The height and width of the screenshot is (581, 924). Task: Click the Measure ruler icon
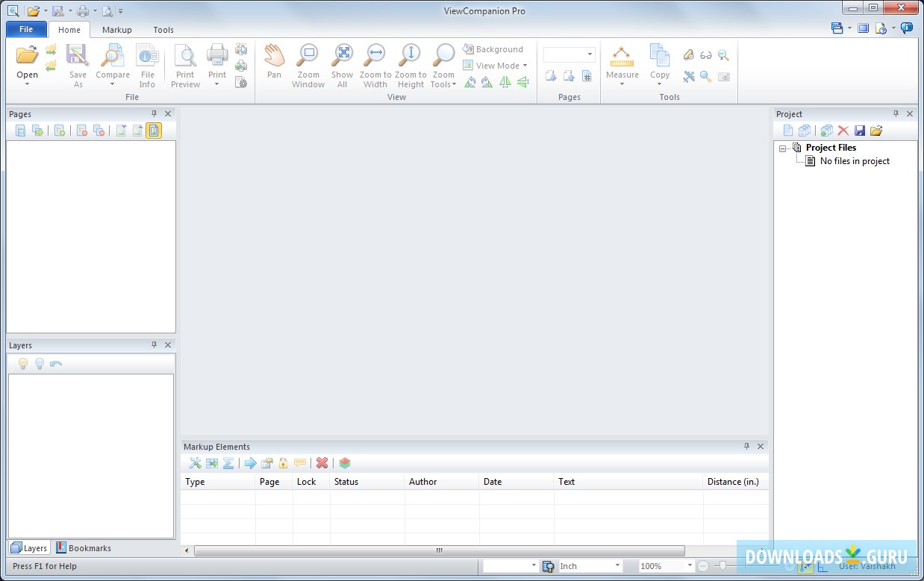(x=622, y=56)
